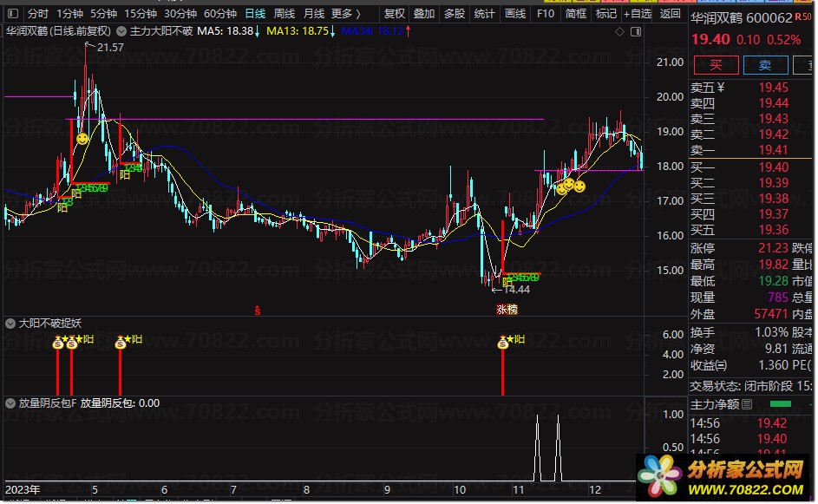The width and height of the screenshot is (818, 504).
Task: Open the 复权 adjustment options
Action: click(x=394, y=14)
